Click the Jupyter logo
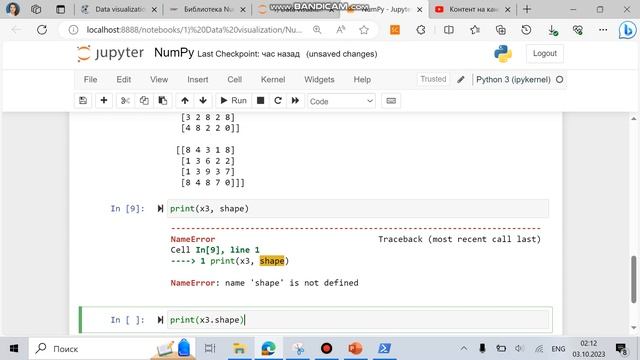 [111, 53]
